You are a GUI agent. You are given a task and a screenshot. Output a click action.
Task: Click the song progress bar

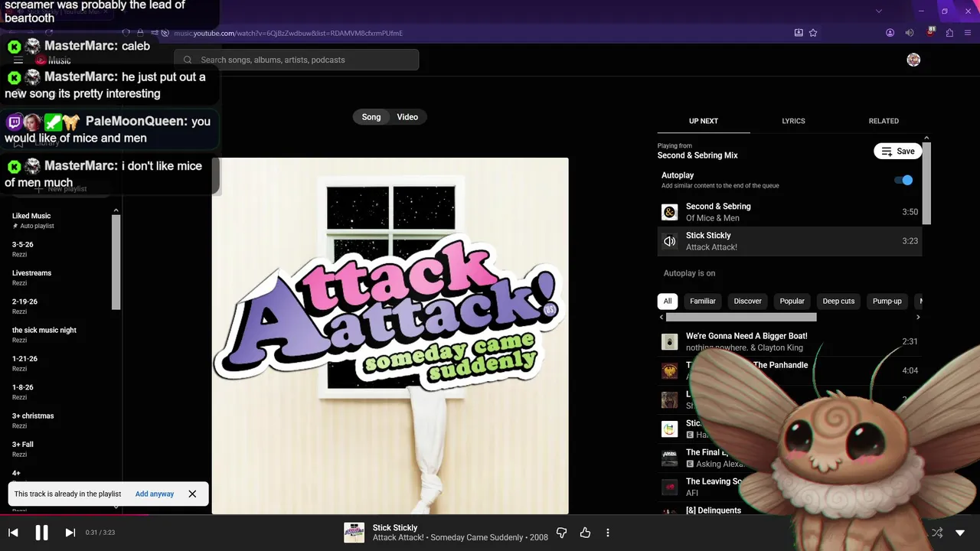(x=490, y=515)
